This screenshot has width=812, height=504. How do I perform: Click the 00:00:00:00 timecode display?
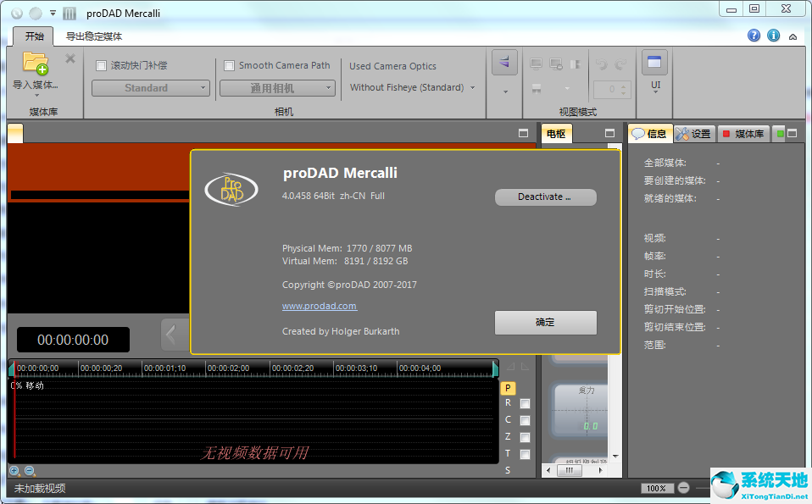coord(73,340)
